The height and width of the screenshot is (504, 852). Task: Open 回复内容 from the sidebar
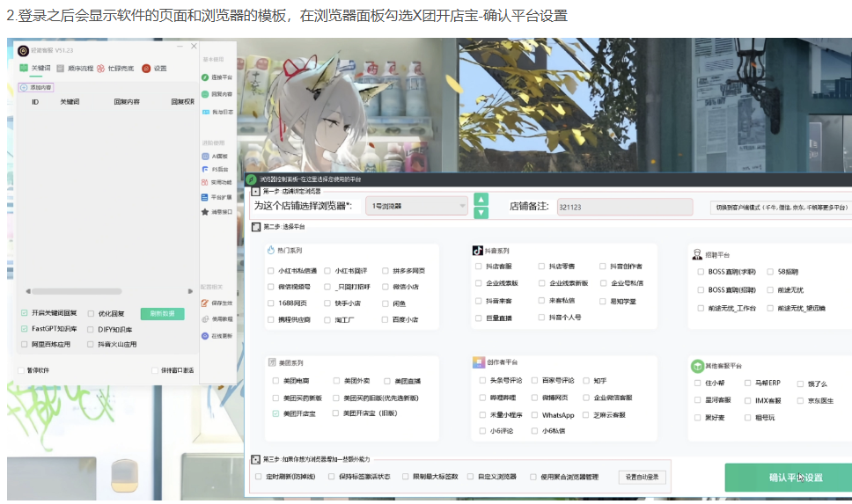pyautogui.click(x=205, y=94)
